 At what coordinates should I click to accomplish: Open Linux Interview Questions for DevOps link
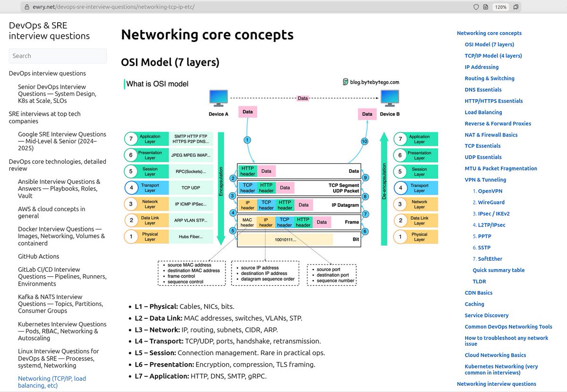(x=59, y=358)
